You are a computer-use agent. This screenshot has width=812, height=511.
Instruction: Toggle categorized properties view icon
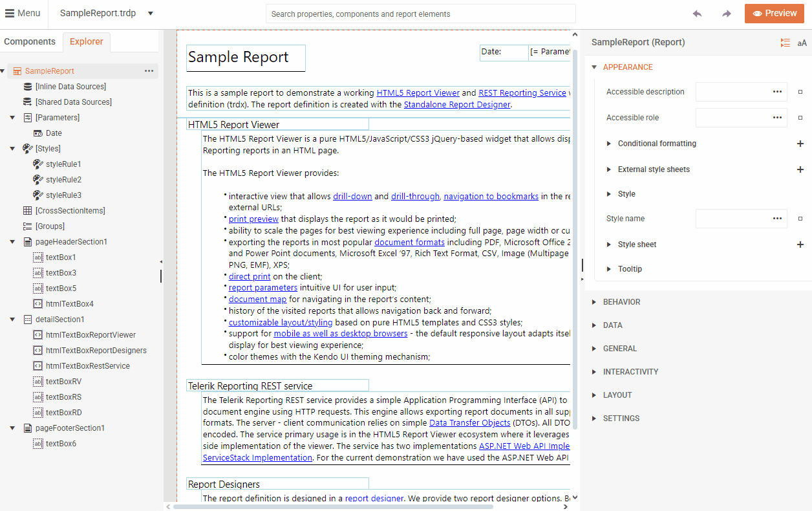coord(785,43)
